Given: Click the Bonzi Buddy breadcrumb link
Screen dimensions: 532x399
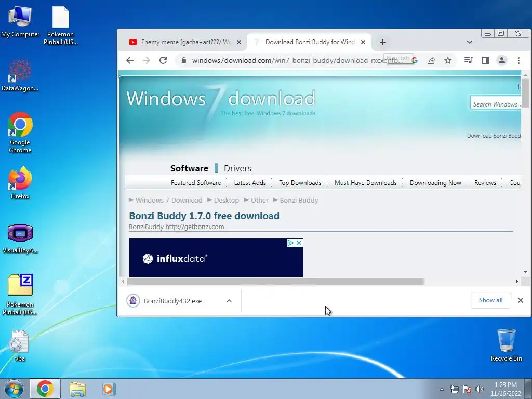Looking at the screenshot, I should pyautogui.click(x=299, y=200).
